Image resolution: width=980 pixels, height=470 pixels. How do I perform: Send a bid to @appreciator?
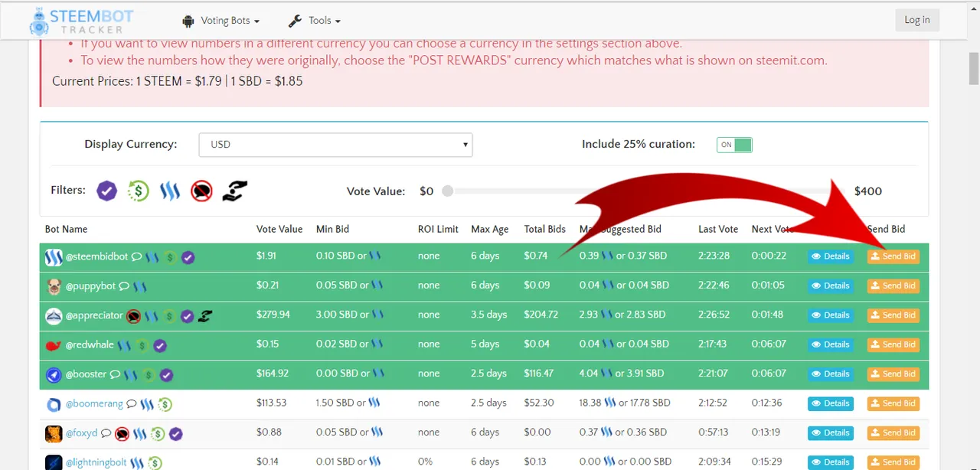[x=893, y=315]
